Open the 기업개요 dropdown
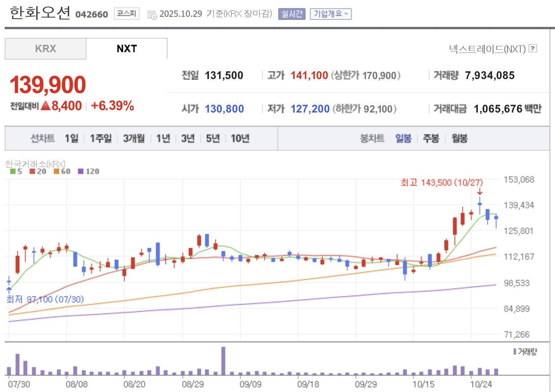This screenshot has width=555, height=392. [x=331, y=14]
